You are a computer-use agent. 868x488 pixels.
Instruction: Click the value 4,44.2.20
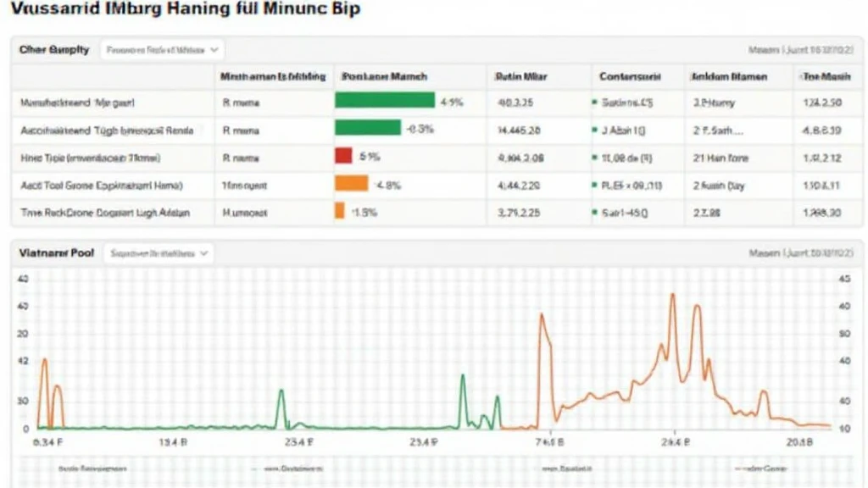(518, 186)
